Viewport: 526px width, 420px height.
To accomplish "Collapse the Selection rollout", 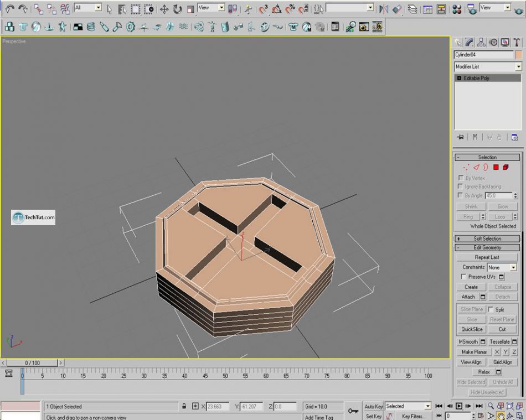I will (x=487, y=157).
